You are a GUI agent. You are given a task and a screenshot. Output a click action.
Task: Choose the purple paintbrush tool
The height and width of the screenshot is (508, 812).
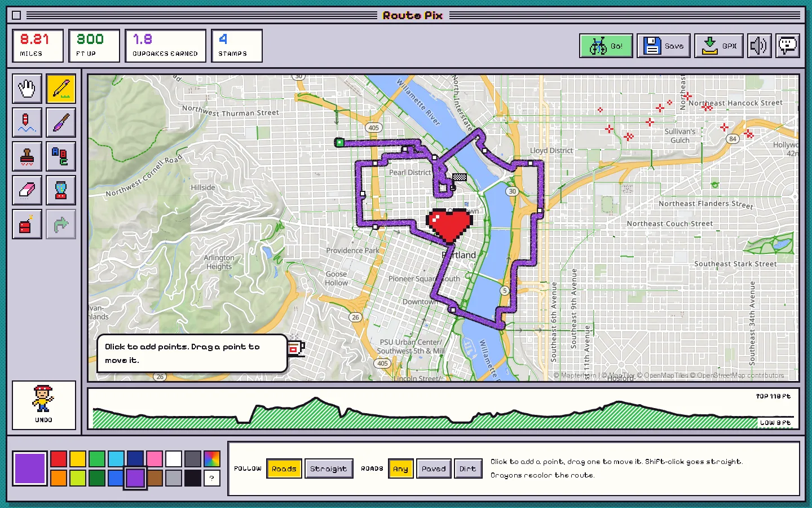61,122
